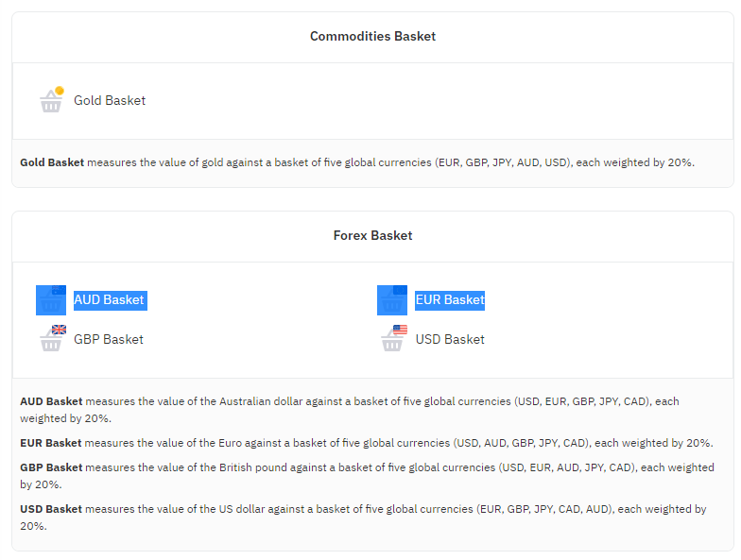Screen dimensions: 741x560
Task: Open the GBP Basket text label
Action: click(109, 340)
